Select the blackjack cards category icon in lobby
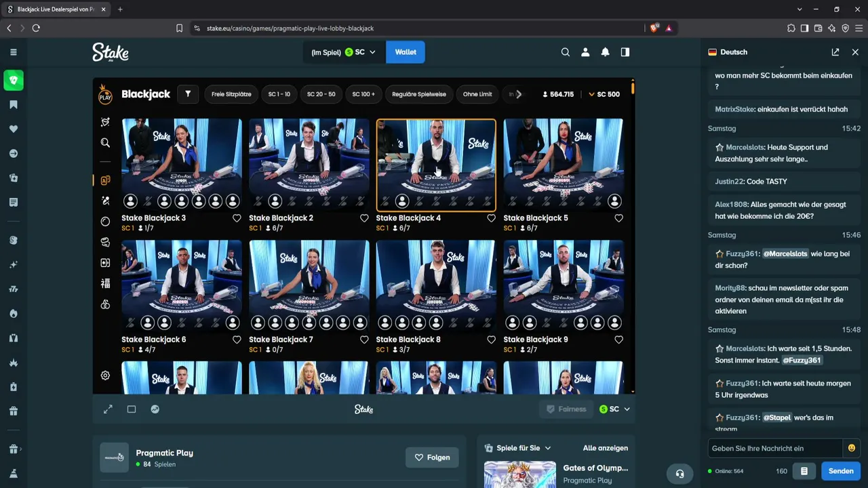The height and width of the screenshot is (488, 868). (x=105, y=180)
